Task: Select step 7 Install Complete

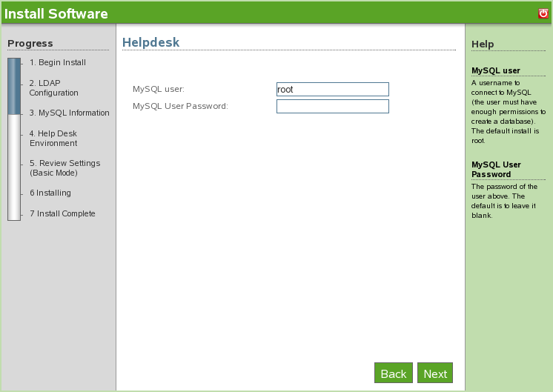Action: coord(62,213)
